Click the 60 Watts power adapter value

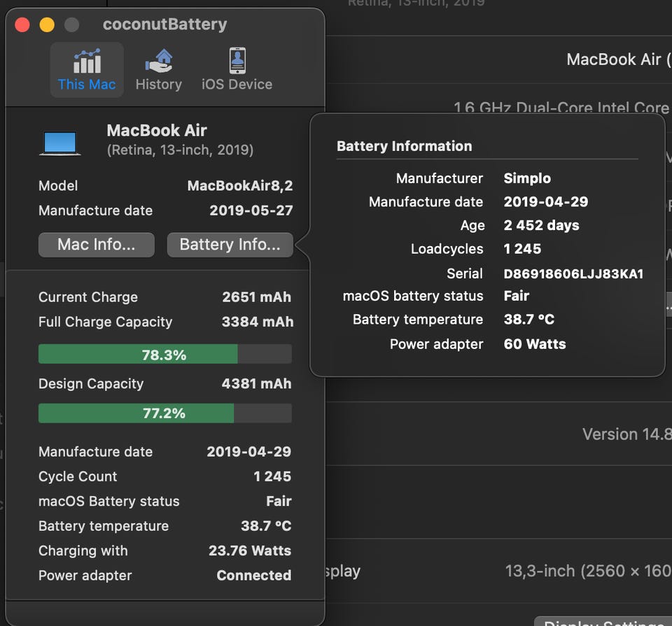535,344
